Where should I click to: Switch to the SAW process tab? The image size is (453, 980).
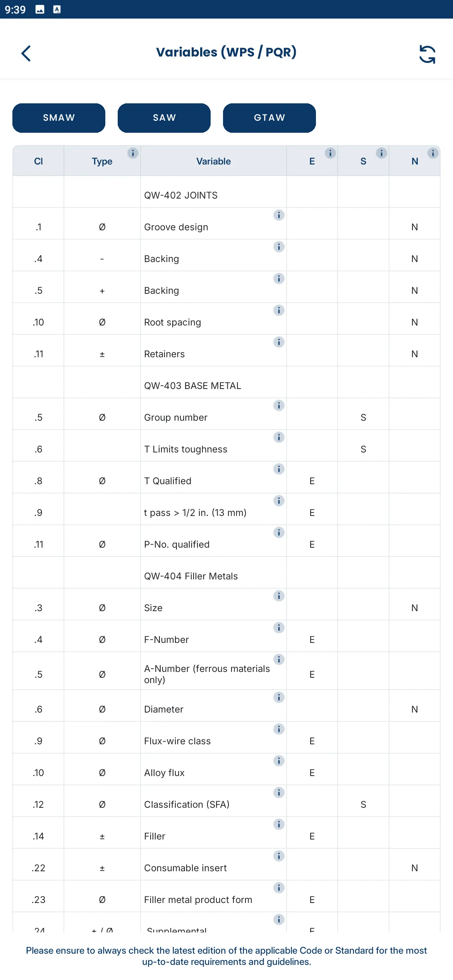[x=164, y=118]
